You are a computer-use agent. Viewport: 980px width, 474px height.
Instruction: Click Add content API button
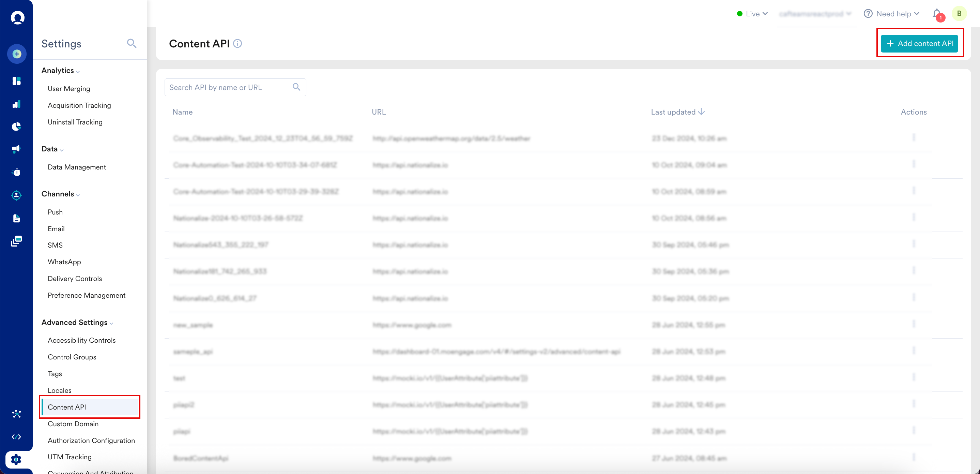point(919,43)
